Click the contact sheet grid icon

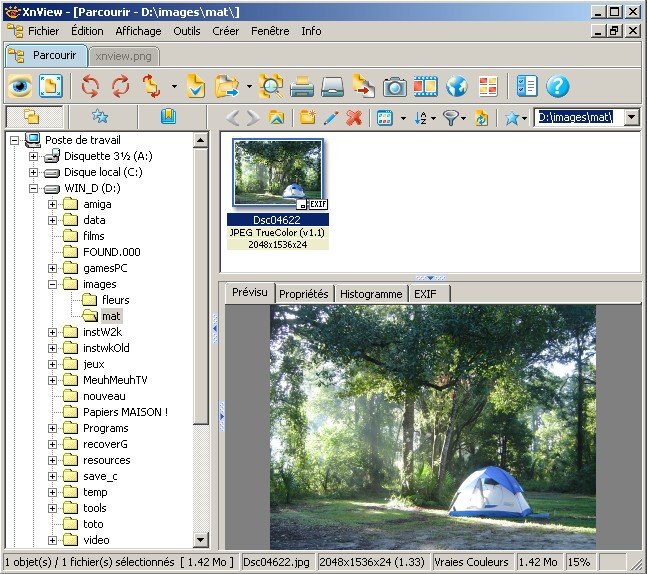point(488,86)
